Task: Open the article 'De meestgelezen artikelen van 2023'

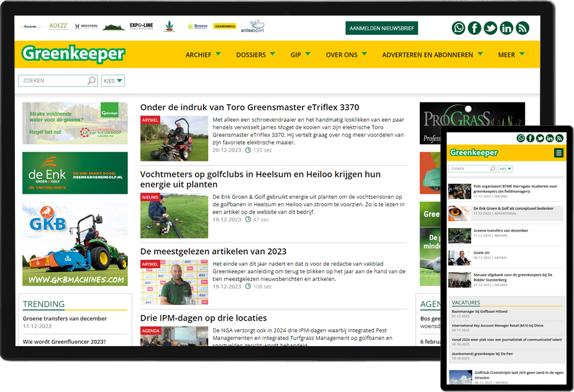Action: [x=213, y=251]
